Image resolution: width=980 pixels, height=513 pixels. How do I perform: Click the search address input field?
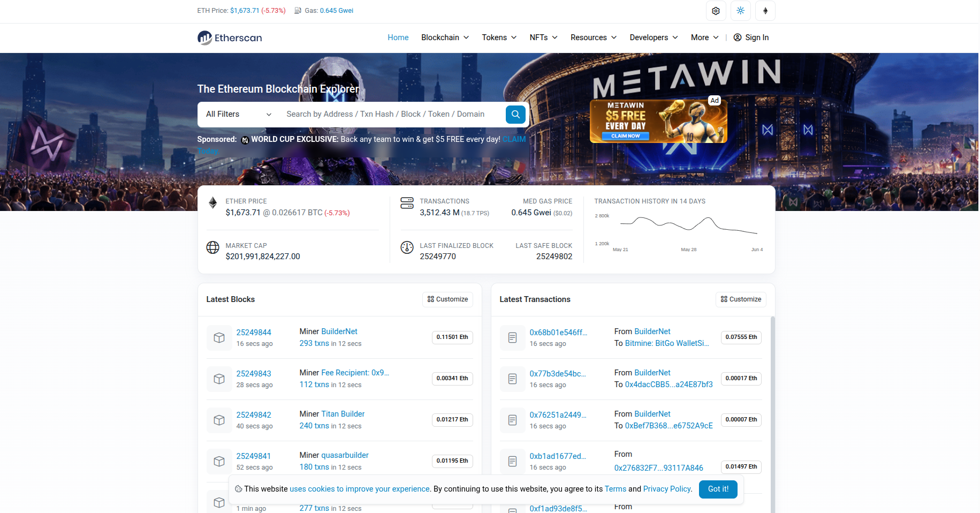point(392,114)
